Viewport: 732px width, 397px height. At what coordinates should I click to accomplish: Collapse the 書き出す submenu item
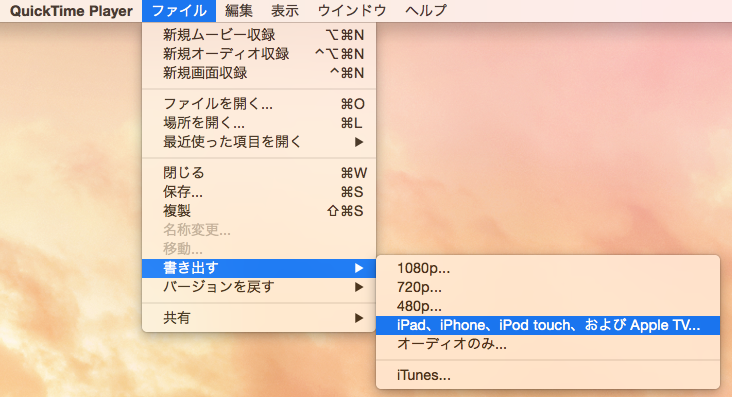tap(259, 268)
